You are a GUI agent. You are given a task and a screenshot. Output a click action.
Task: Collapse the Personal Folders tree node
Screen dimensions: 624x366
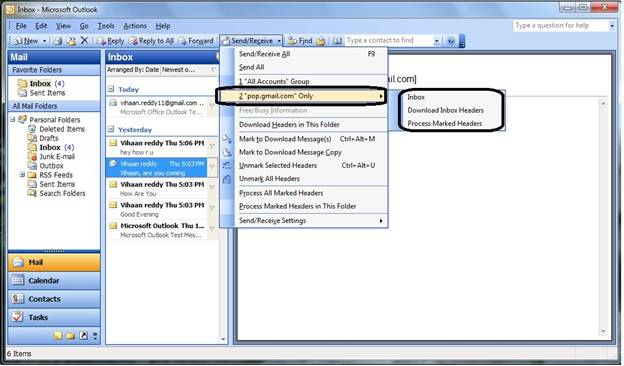click(x=12, y=119)
